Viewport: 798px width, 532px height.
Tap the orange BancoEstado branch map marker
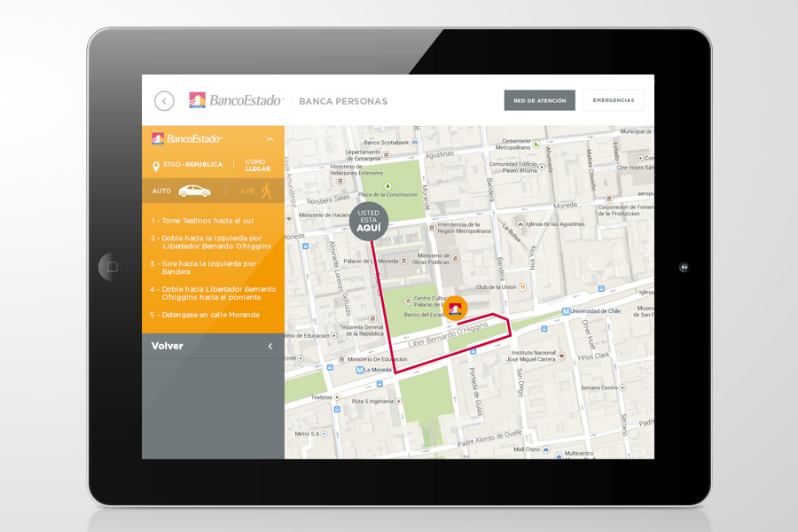(455, 308)
